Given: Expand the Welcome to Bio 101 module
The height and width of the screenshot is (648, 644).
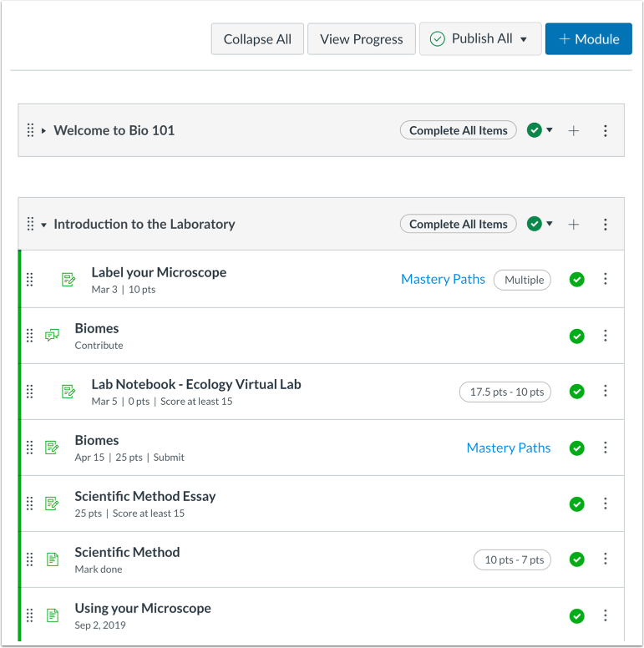Looking at the screenshot, I should (43, 131).
